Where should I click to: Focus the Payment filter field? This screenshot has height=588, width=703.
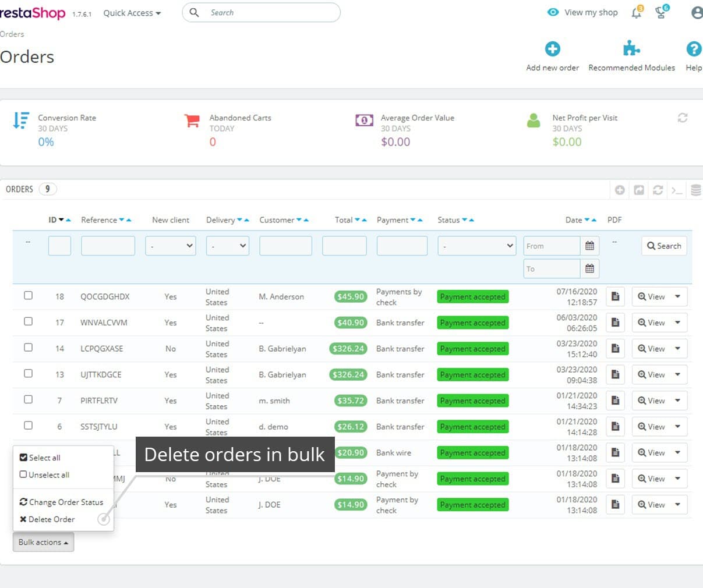click(x=402, y=246)
